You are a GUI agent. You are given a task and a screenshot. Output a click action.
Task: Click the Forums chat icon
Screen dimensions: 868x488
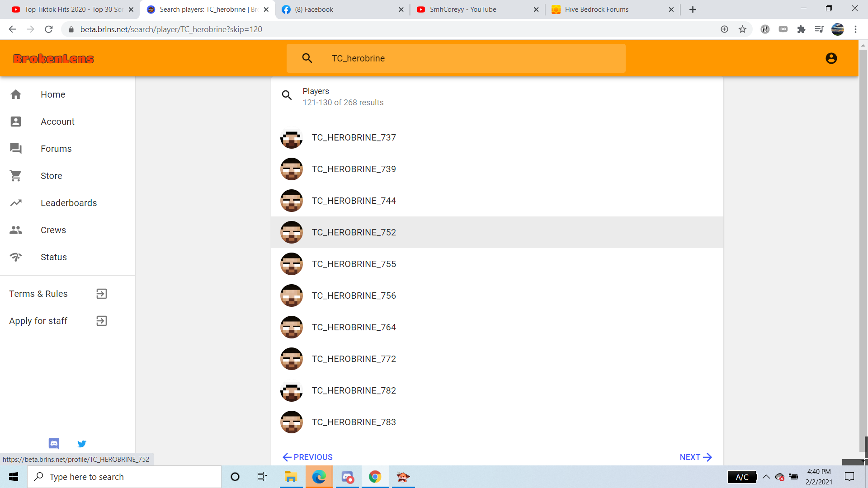pos(16,149)
